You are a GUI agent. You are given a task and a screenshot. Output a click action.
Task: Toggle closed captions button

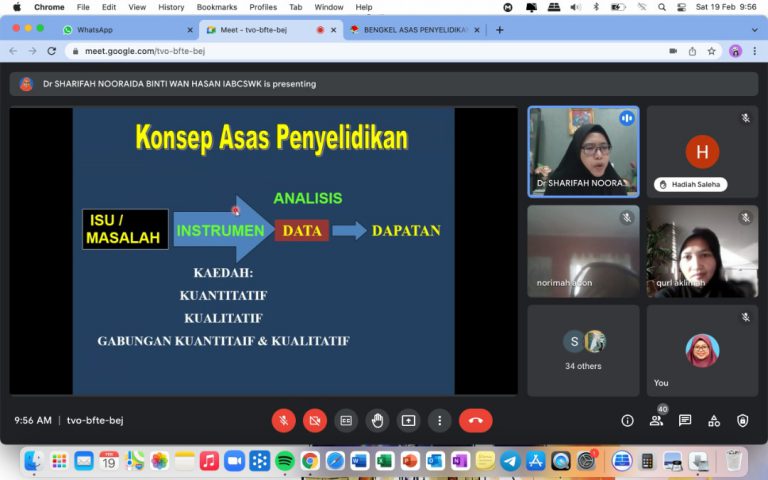pyautogui.click(x=346, y=421)
